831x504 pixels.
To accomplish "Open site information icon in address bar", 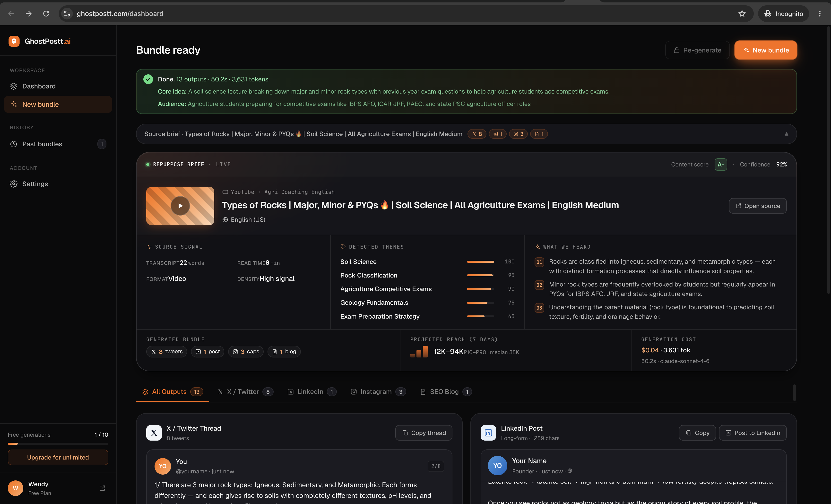I will (67, 14).
